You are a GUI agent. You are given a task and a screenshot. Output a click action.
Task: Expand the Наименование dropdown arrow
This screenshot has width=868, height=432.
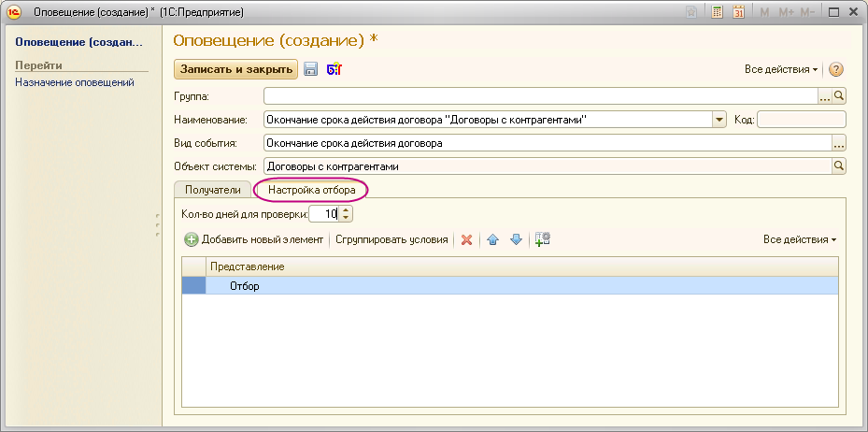tap(719, 120)
